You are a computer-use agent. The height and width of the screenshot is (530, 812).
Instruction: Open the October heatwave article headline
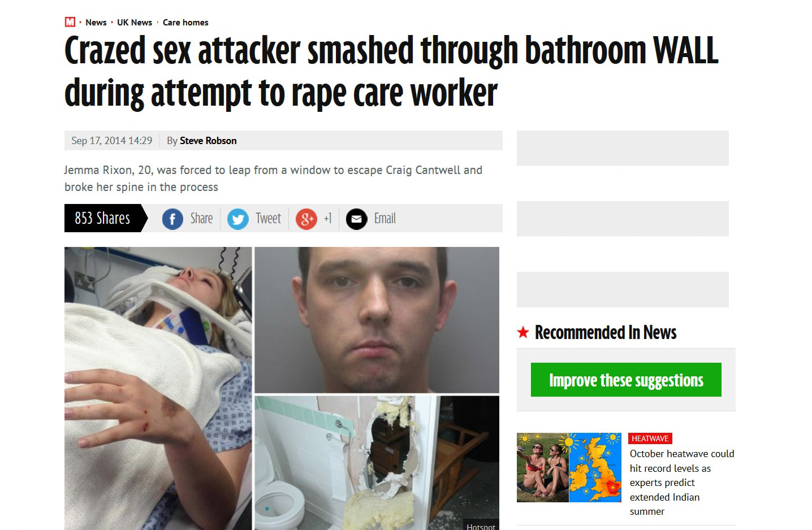pyautogui.click(x=682, y=483)
